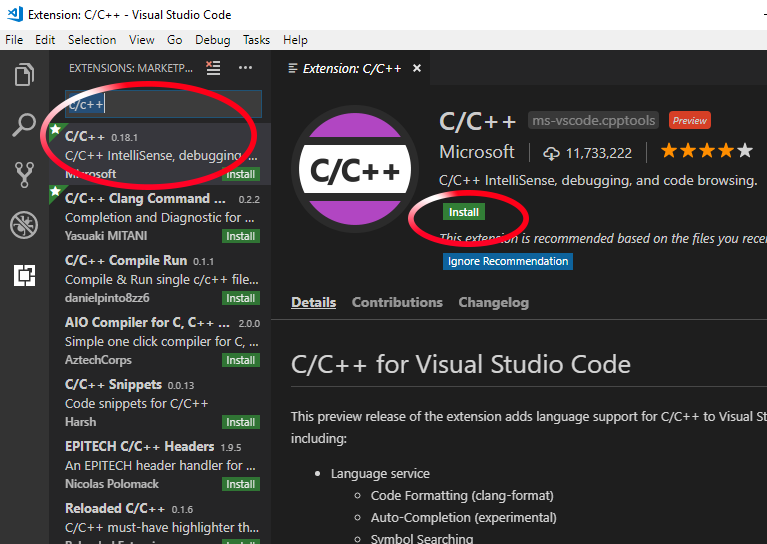Install C/C++ Snippets by Harsh
Screen dimensions: 767x544
pyautogui.click(x=241, y=423)
